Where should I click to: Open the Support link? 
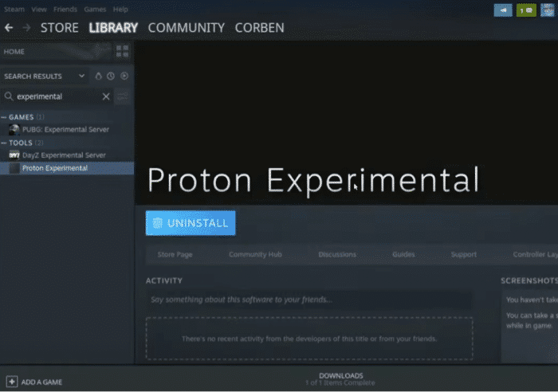(463, 254)
